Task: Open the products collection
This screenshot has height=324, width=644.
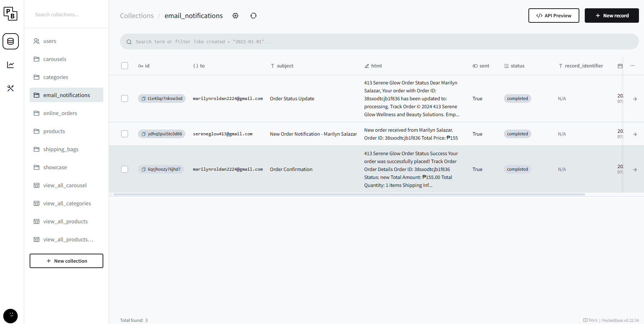Action: coord(66,131)
